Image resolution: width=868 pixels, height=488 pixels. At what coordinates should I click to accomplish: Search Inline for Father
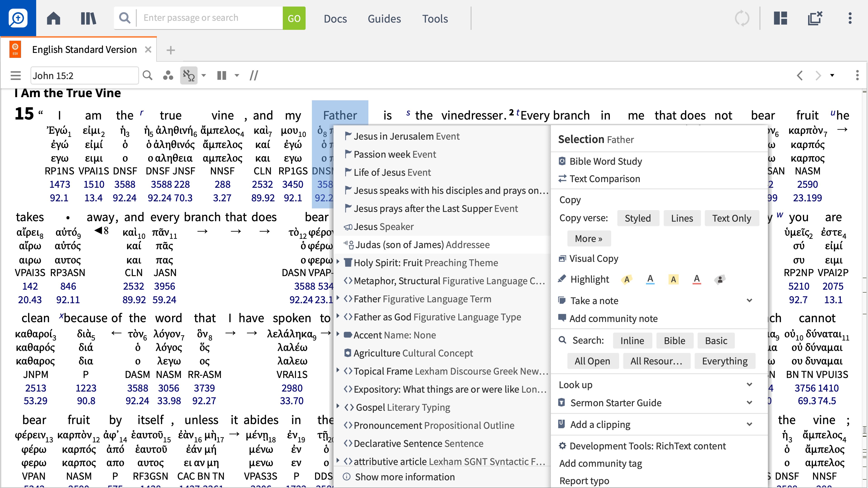(x=632, y=341)
